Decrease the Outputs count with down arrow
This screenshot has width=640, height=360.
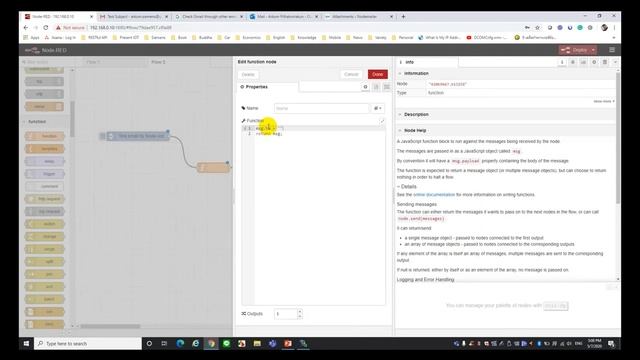[300, 316]
